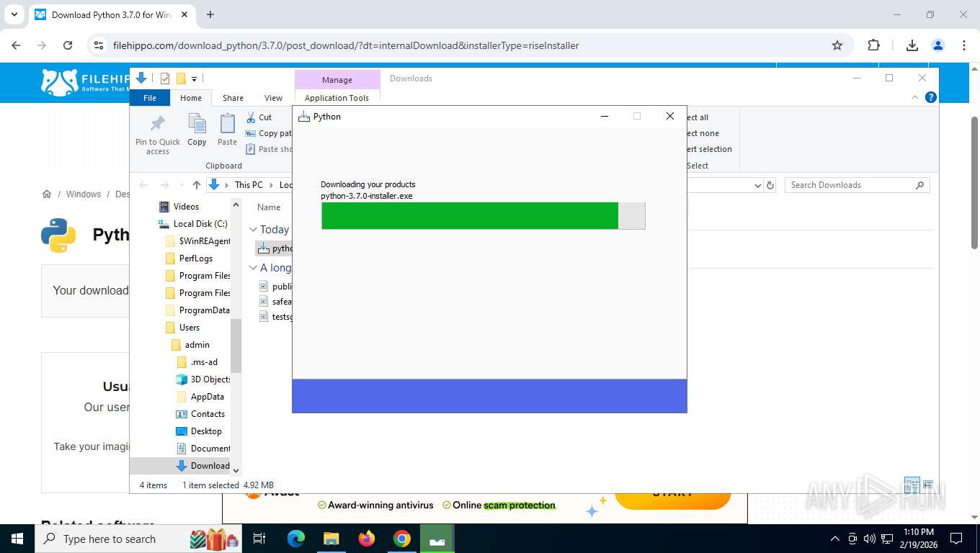The height and width of the screenshot is (553, 980).
Task: Select Local Disk (C:) in tree
Action: point(200,224)
